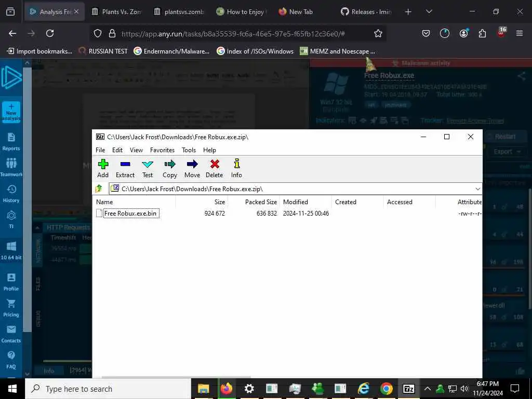Run Test on the archive
Screen dimensions: 532x399
(x=148, y=168)
